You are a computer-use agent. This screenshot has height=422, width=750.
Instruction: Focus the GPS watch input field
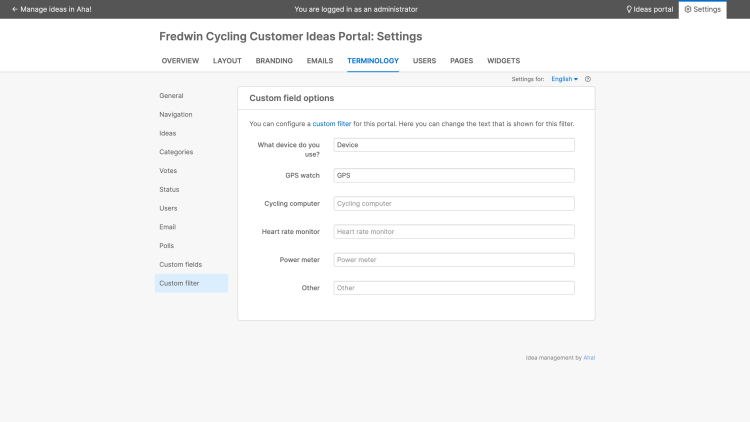454,176
